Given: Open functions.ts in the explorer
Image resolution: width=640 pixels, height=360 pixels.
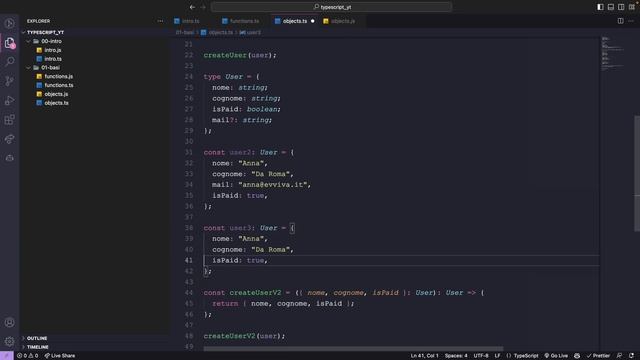Looking at the screenshot, I should pyautogui.click(x=59, y=85).
